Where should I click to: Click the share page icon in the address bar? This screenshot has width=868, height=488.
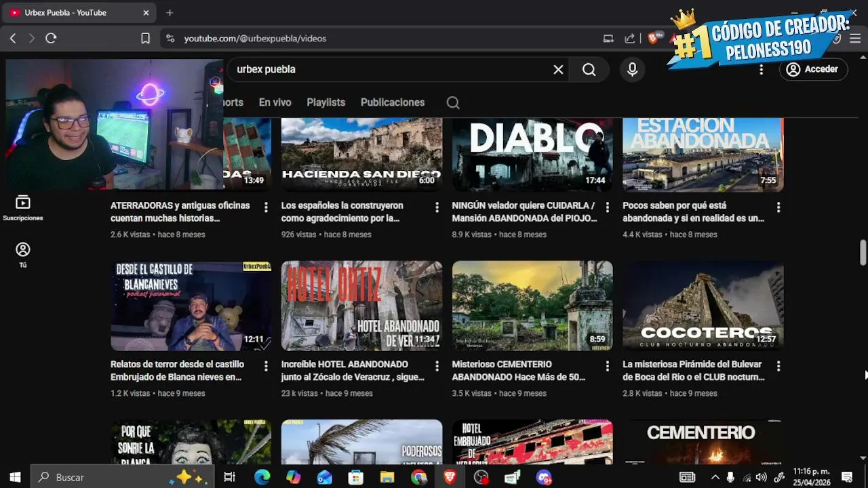click(630, 39)
